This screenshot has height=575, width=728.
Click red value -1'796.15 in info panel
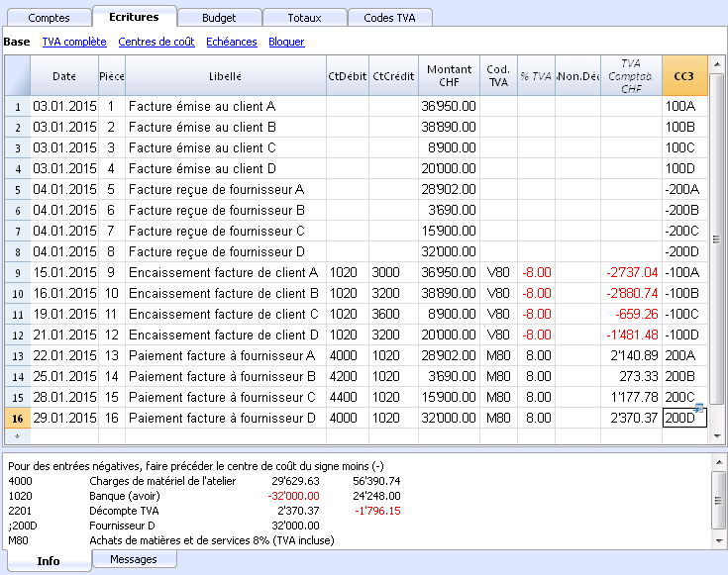(x=377, y=511)
